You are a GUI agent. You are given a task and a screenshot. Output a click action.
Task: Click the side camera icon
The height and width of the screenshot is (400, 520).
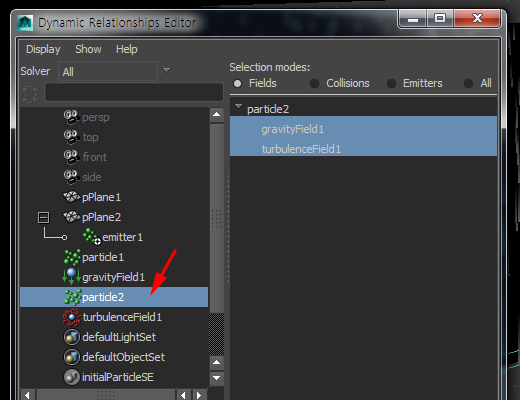point(71,177)
